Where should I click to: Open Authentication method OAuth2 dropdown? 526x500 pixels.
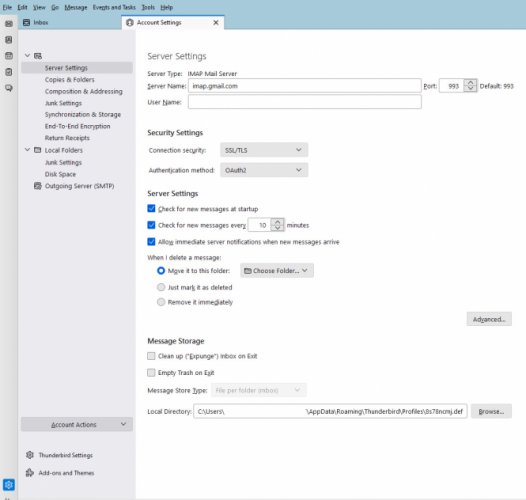[x=264, y=170]
